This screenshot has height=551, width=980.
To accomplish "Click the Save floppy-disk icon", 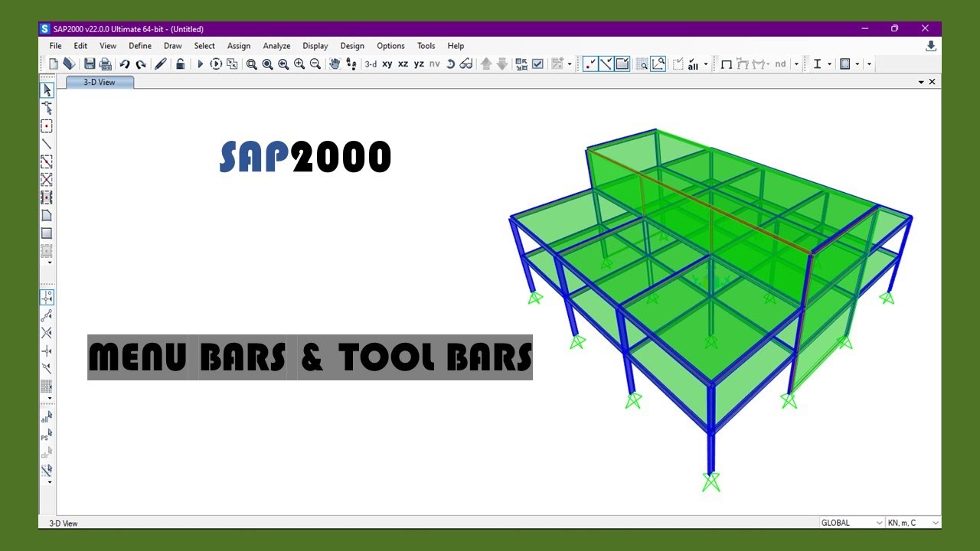I will coord(90,64).
